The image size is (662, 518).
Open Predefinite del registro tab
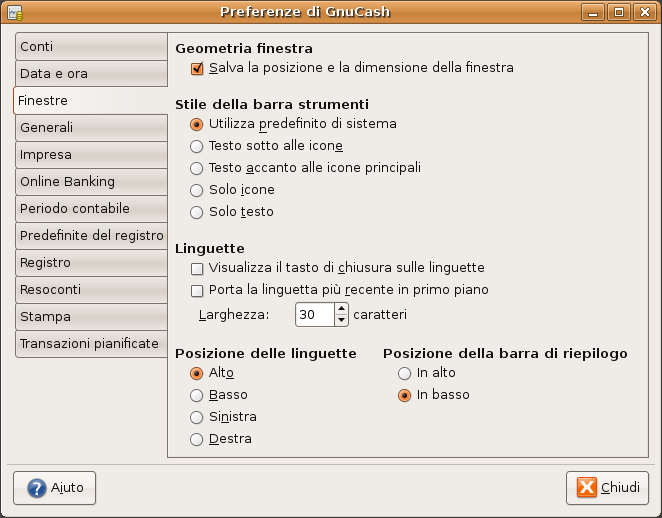(92, 236)
